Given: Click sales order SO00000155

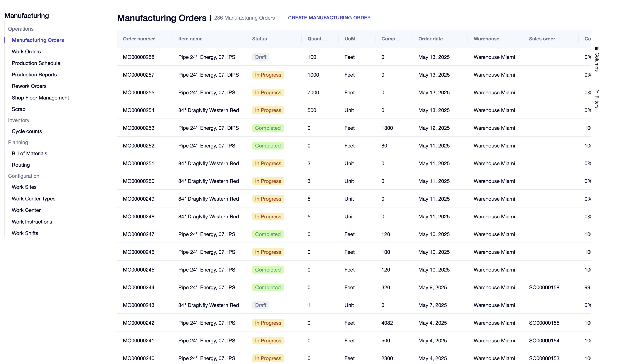Looking at the screenshot, I should (544, 323).
